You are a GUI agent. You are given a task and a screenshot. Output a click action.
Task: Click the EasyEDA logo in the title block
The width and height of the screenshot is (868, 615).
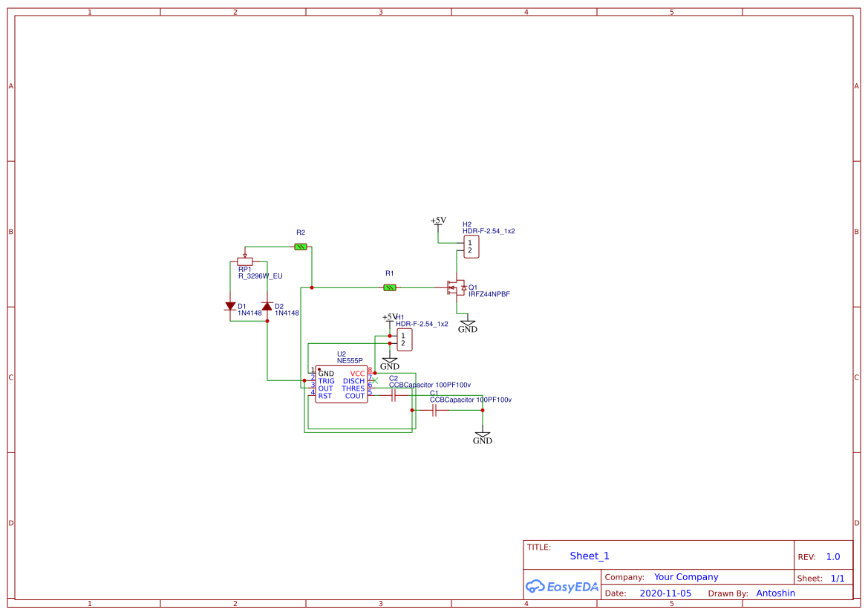561,586
